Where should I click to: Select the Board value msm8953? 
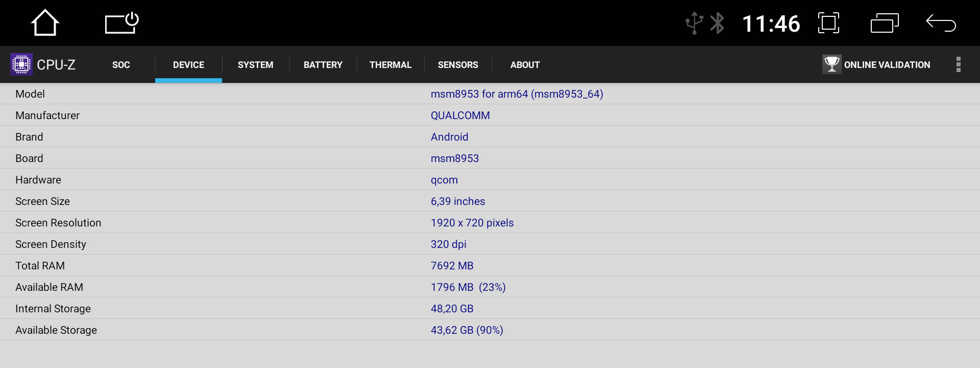(x=454, y=158)
